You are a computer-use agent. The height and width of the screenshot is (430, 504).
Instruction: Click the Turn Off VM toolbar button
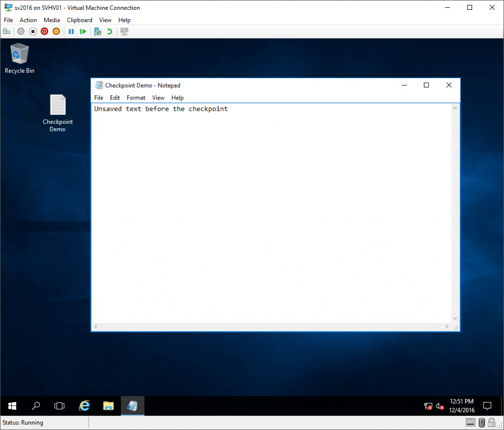[33, 32]
